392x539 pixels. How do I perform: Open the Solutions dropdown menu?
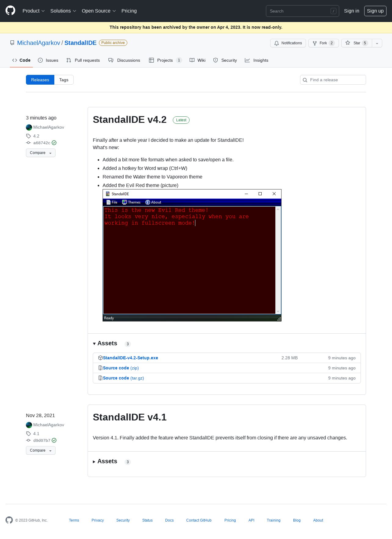point(63,11)
